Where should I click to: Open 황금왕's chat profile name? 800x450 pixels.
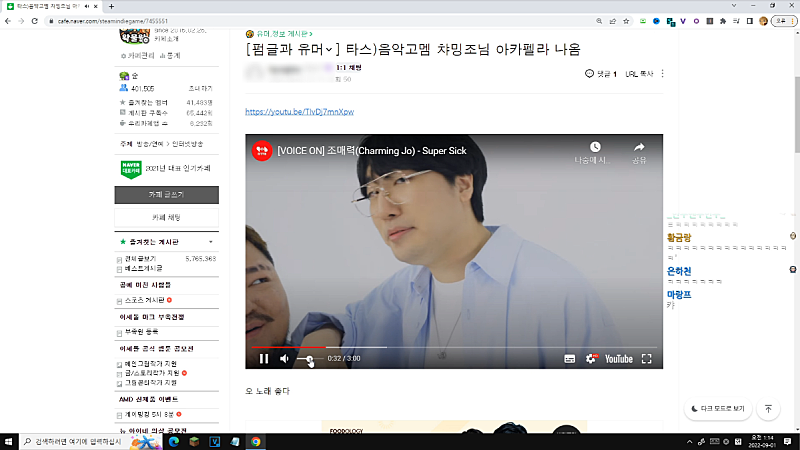679,238
